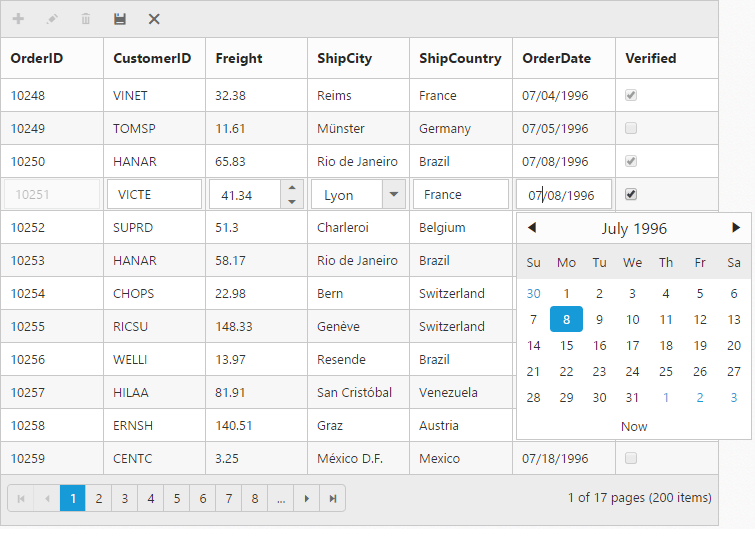Go to next month in calendar
The width and height of the screenshot is (755, 534).
[736, 228]
